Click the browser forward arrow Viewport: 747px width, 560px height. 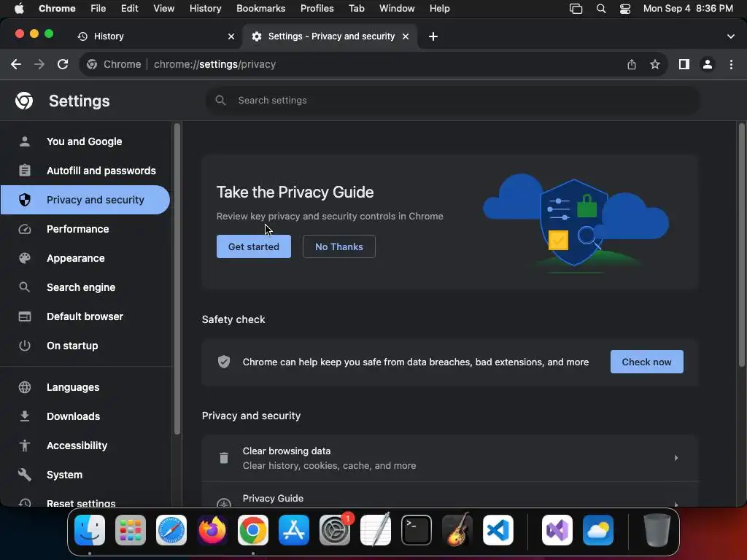click(39, 64)
